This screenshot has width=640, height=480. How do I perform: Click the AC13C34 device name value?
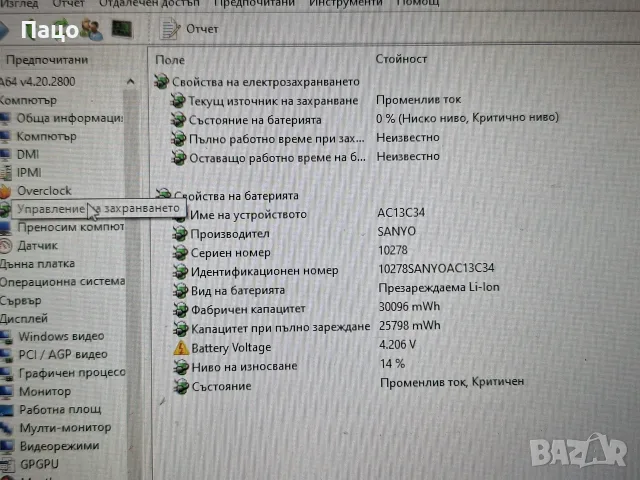pyautogui.click(x=401, y=213)
